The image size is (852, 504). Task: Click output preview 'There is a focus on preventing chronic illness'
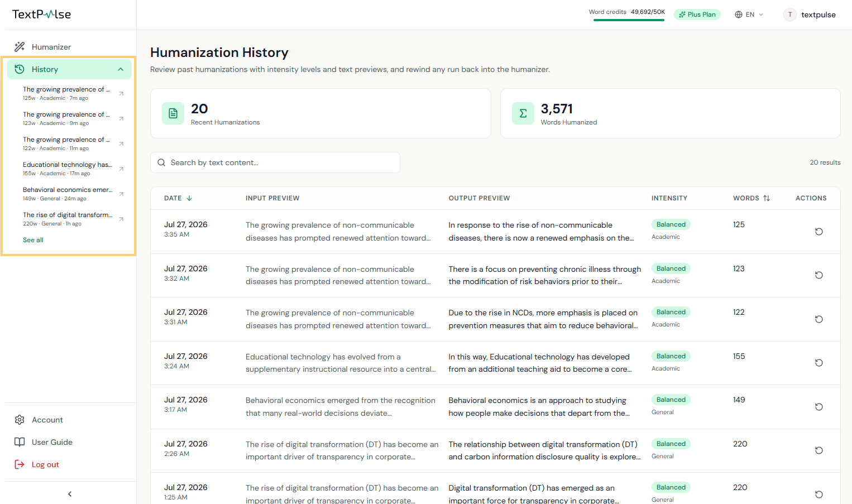click(545, 275)
